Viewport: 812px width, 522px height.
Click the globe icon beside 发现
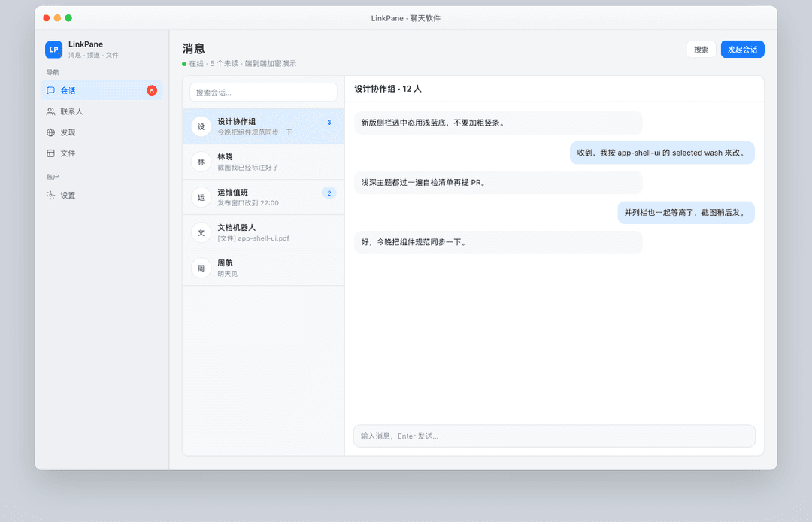coord(51,132)
